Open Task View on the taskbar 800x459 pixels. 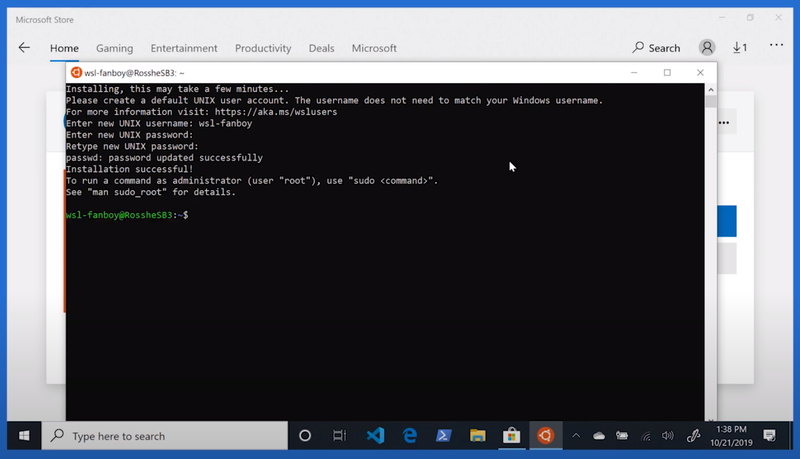pos(339,436)
